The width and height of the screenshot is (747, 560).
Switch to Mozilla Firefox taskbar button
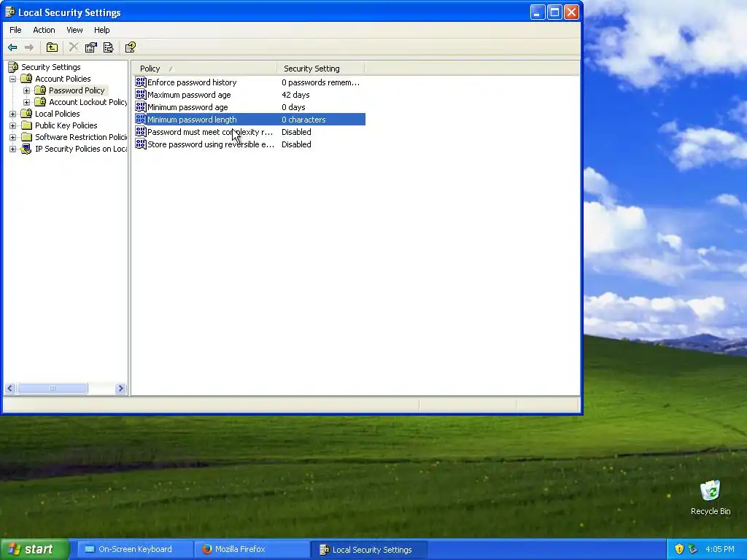pyautogui.click(x=252, y=549)
